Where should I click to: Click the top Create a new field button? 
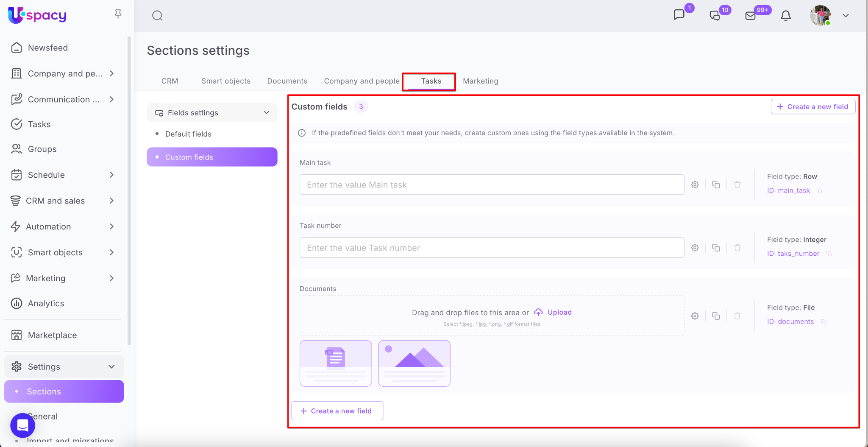tap(812, 107)
